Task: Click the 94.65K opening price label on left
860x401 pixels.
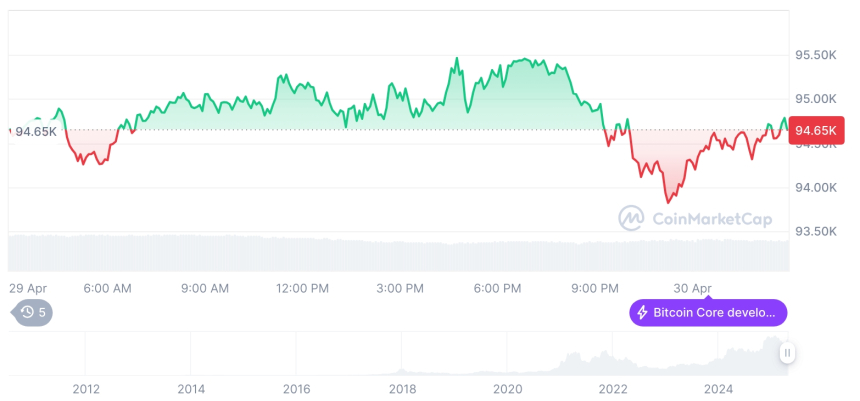Action: click(35, 131)
